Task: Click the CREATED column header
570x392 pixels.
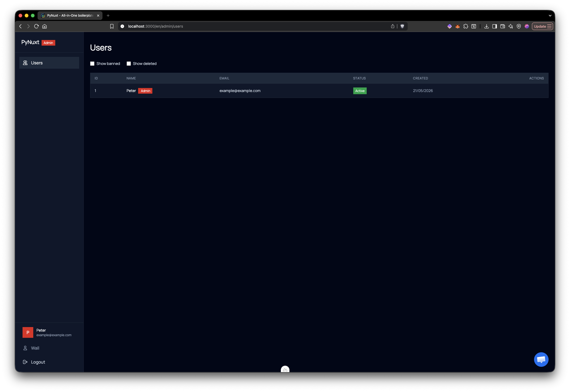Action: pos(420,78)
